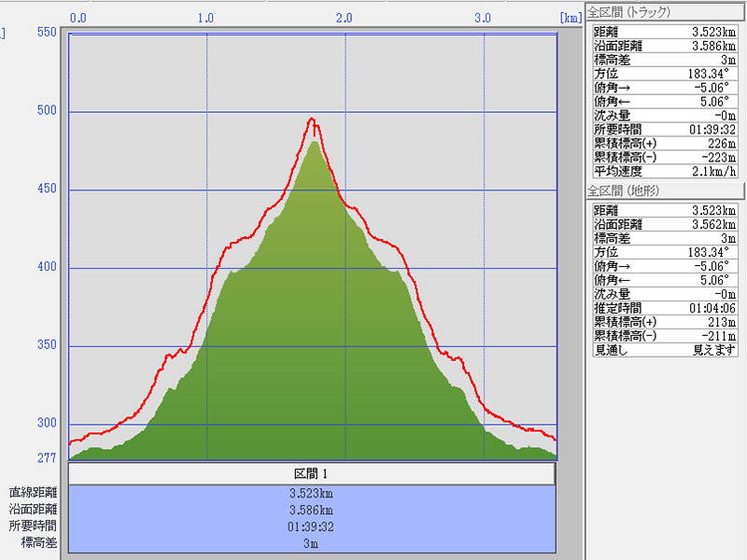Click the 沿面距離 3.562km terrain value
The image size is (747, 560).
(714, 224)
